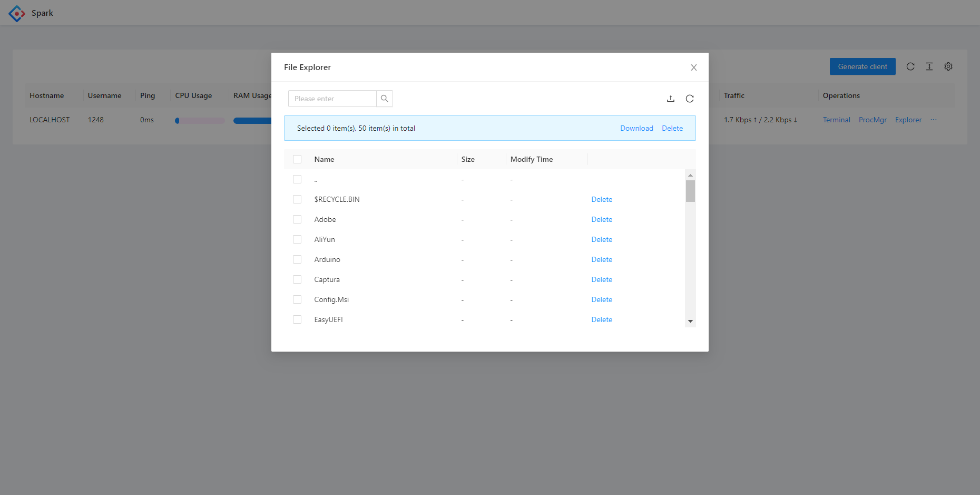Check the box for Config.Msi
This screenshot has width=980, height=495.
(297, 299)
